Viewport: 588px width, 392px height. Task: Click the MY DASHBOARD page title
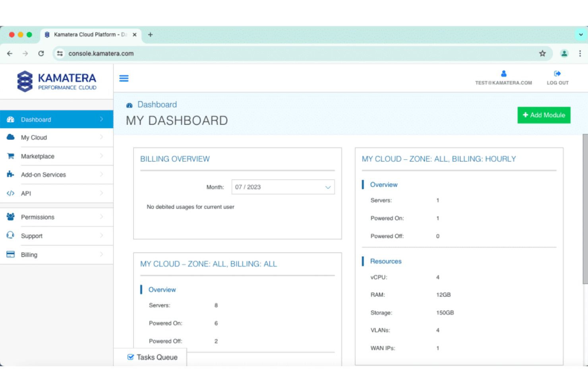click(177, 121)
